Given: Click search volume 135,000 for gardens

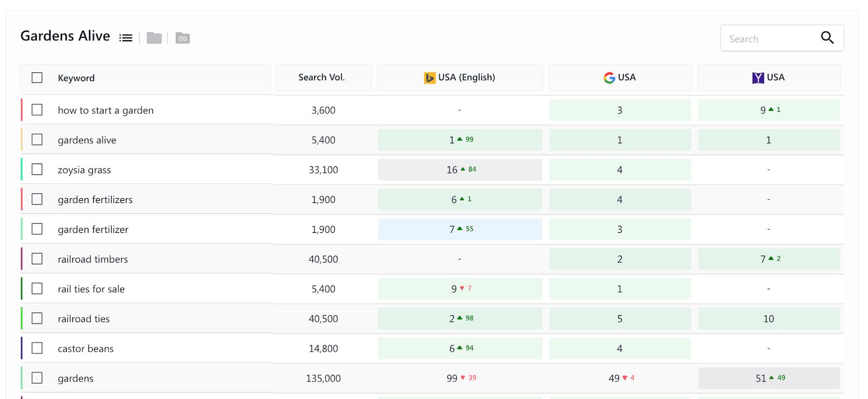Looking at the screenshot, I should (x=323, y=378).
